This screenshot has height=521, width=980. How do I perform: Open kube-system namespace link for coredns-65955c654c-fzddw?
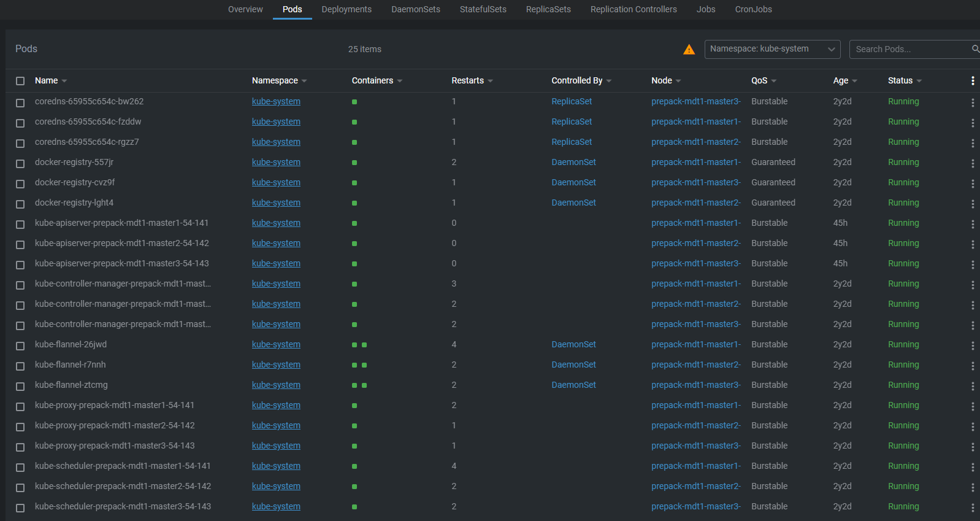tap(276, 122)
